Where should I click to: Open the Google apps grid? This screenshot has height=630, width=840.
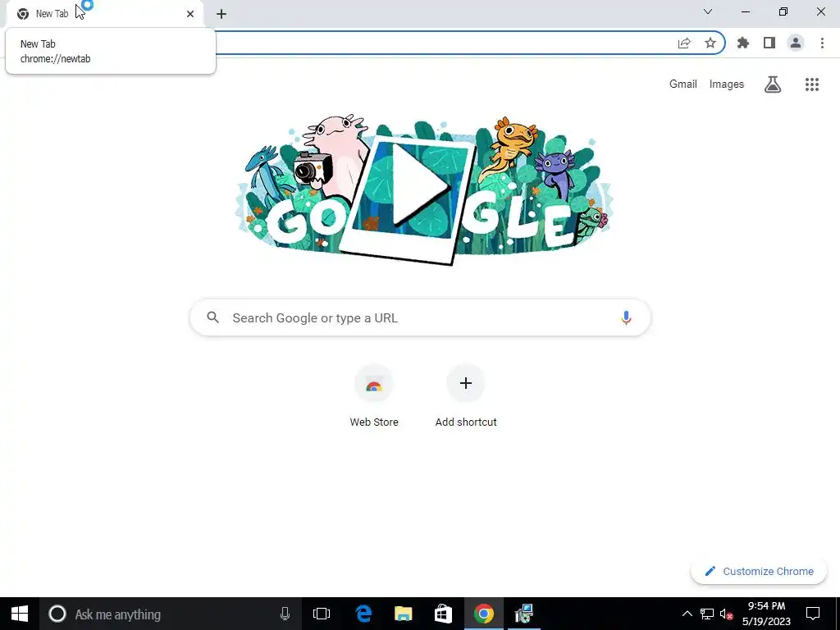click(x=812, y=84)
